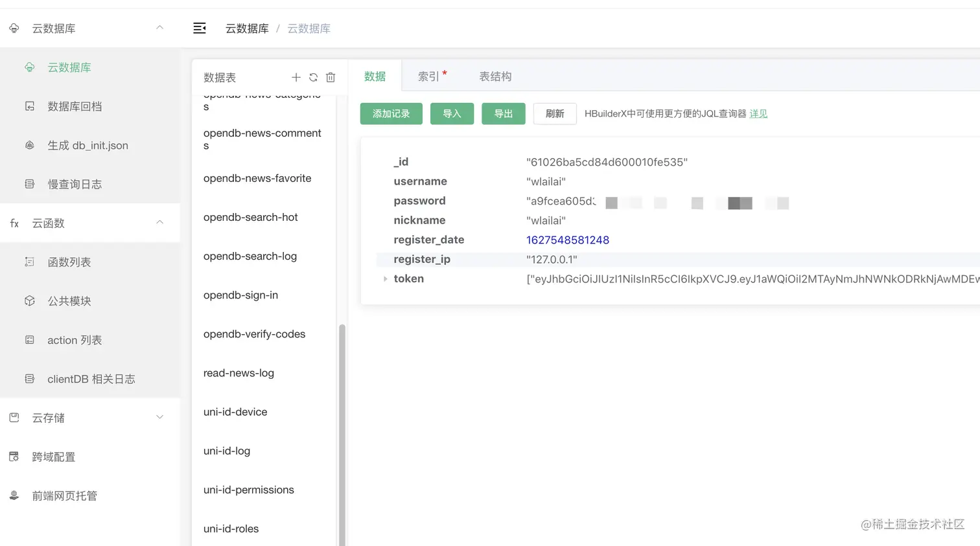Viewport: 980px width, 546px height.
Task: Open 跨域配置 menu item
Action: [90, 457]
